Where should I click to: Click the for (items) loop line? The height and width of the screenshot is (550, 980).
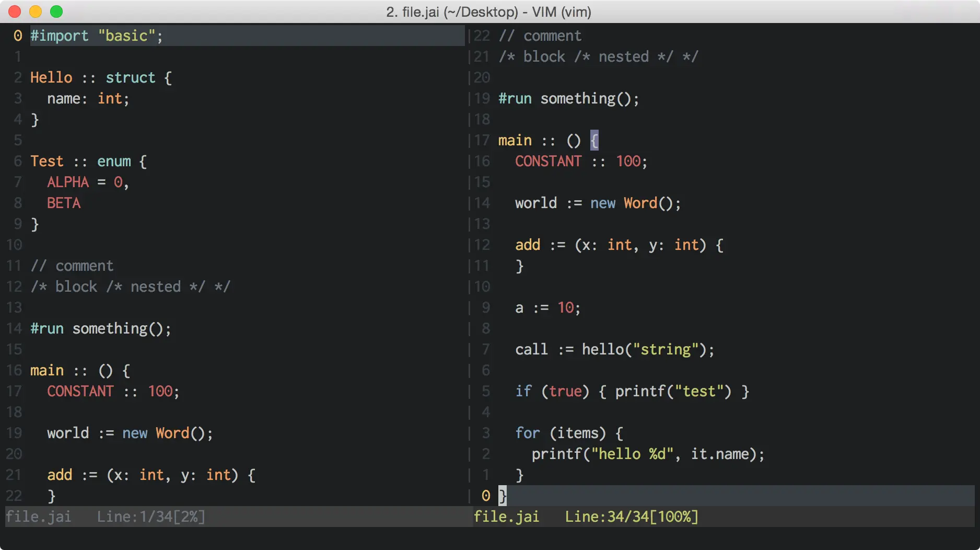click(x=568, y=433)
